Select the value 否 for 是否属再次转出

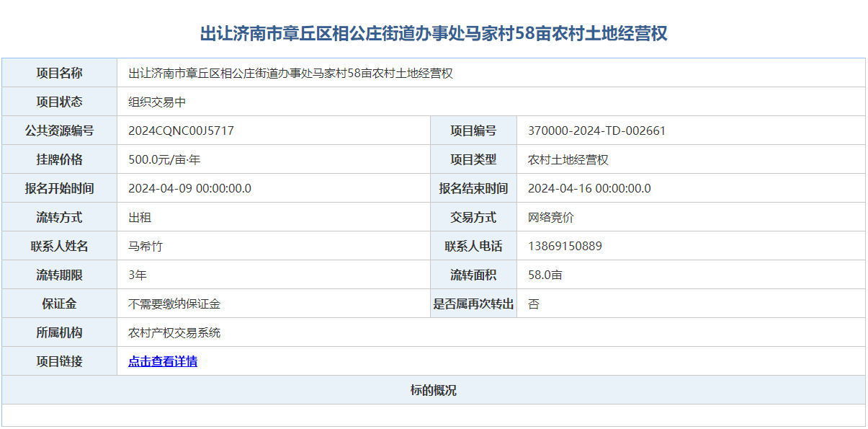point(534,304)
